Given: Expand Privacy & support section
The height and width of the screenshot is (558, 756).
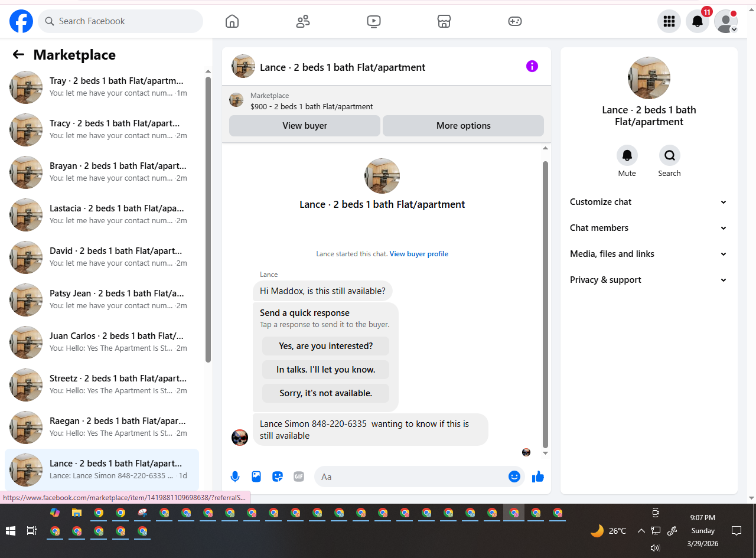Looking at the screenshot, I should click(649, 280).
